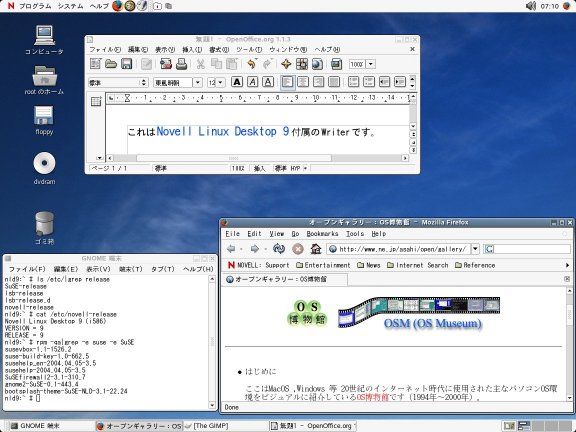
Task: Print the document using the printer icon
Action: coord(181,64)
